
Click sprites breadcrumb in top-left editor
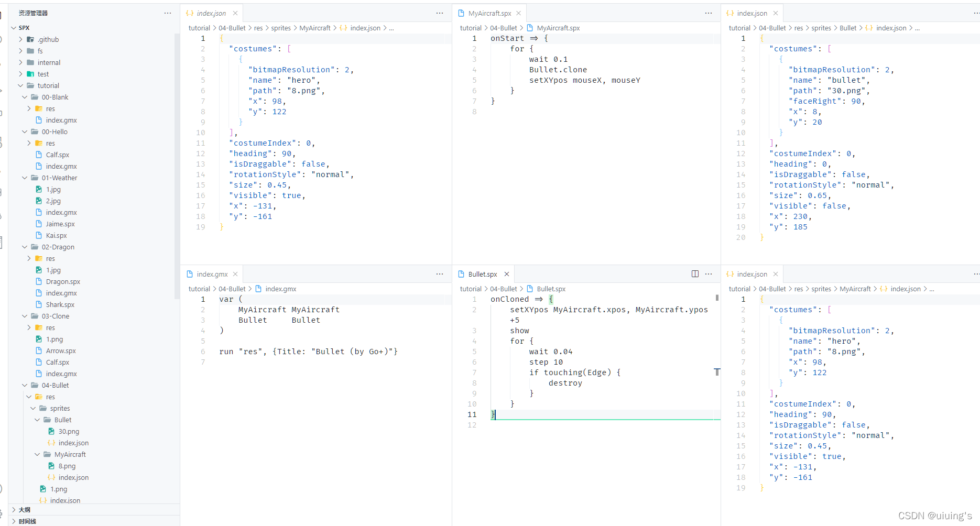click(x=281, y=28)
